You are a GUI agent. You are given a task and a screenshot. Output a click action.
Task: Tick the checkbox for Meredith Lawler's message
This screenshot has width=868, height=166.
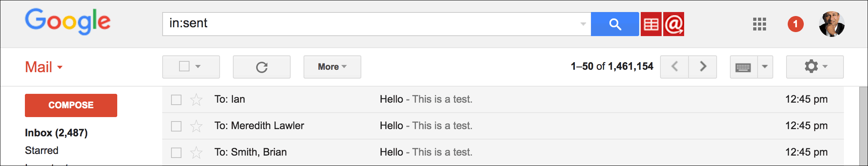pos(176,126)
